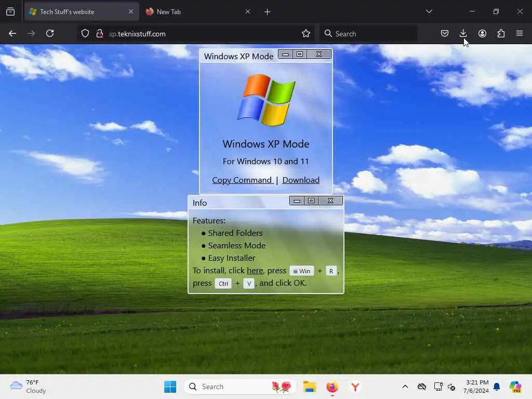Click the Firefox taskbar icon
Screen dimensions: 532x399
pos(332,387)
